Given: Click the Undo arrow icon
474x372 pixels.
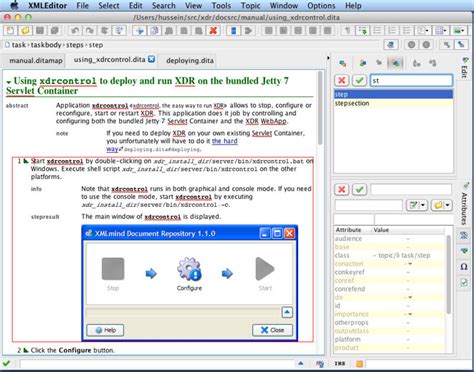Looking at the screenshot, I should (x=75, y=31).
